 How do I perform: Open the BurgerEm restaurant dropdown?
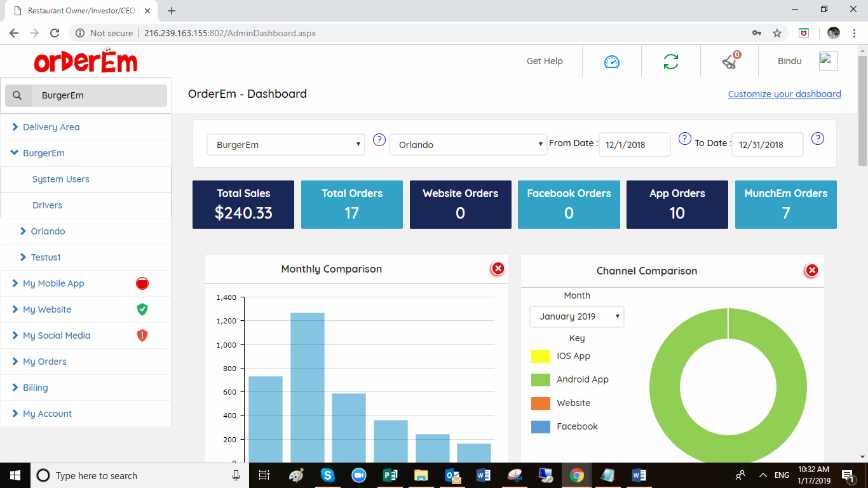286,145
